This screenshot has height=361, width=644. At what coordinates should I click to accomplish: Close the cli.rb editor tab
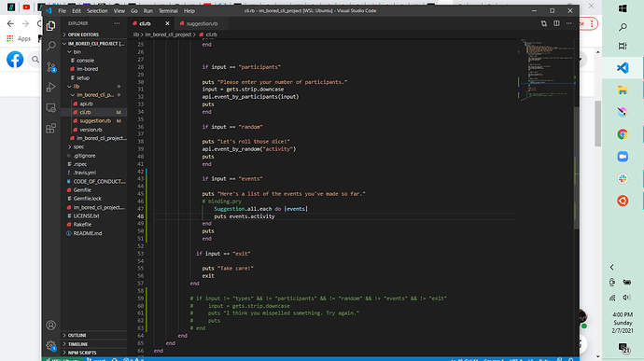[167, 23]
